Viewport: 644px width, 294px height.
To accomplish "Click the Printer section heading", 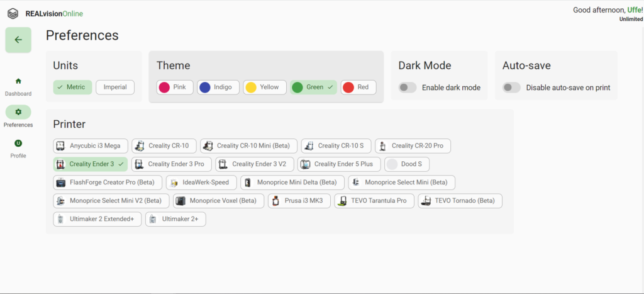I will pyautogui.click(x=69, y=124).
